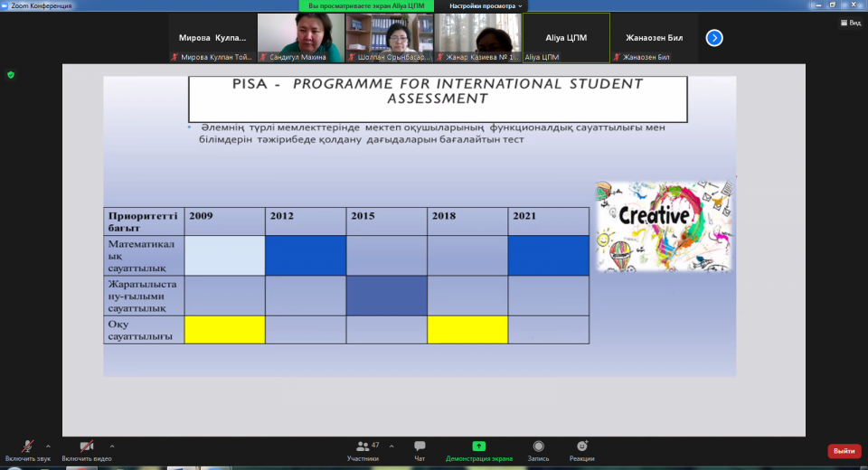Leave meeting with Выйти button
Image resolution: width=868 pixels, height=470 pixels.
click(844, 451)
